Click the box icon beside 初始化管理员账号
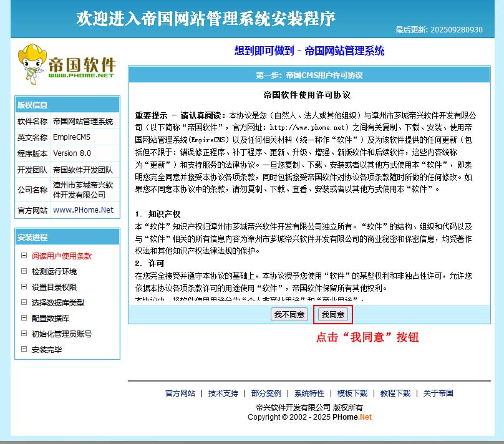504x444 pixels. tap(24, 334)
